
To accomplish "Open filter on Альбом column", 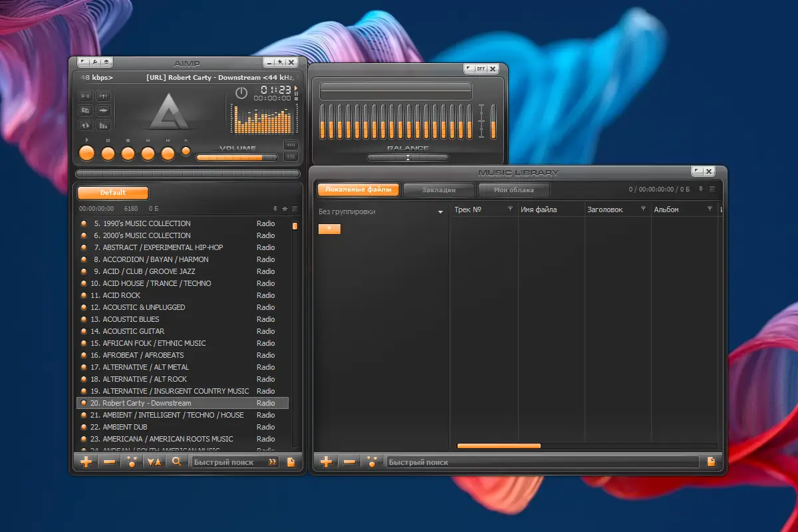I will tap(710, 208).
